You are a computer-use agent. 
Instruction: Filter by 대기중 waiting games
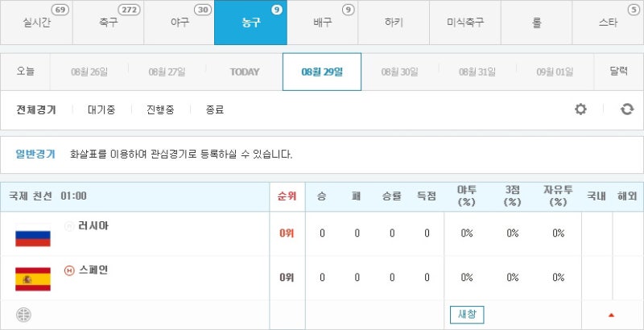pyautogui.click(x=101, y=109)
